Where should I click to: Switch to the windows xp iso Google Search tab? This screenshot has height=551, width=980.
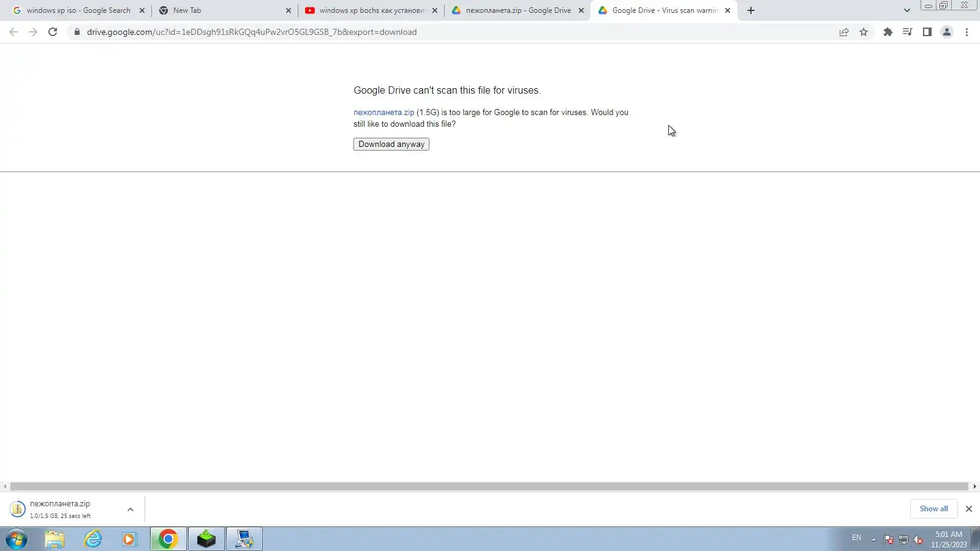point(78,10)
